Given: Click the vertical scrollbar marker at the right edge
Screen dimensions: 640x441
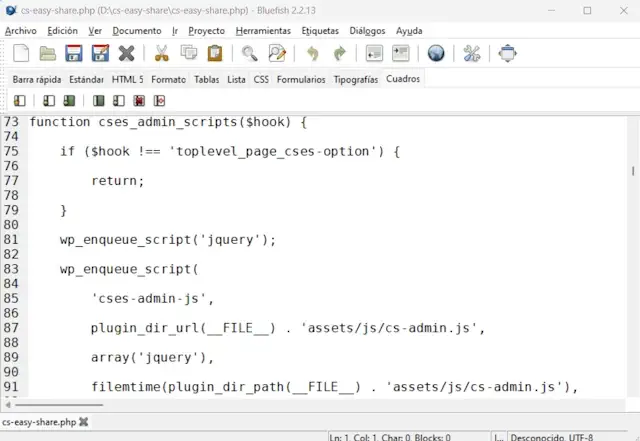Looking at the screenshot, I should pos(633,171).
